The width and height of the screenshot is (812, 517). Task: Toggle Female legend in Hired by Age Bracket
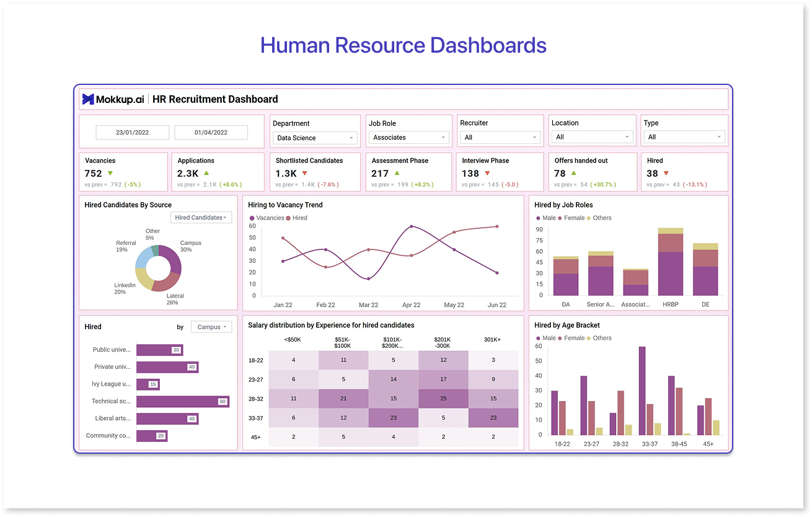(571, 338)
